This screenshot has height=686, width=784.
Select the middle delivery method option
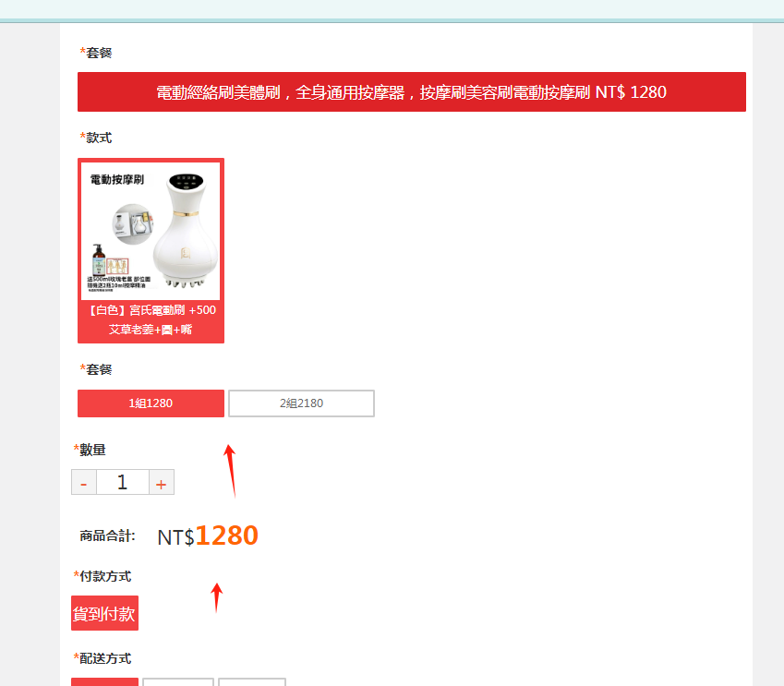pos(178,682)
